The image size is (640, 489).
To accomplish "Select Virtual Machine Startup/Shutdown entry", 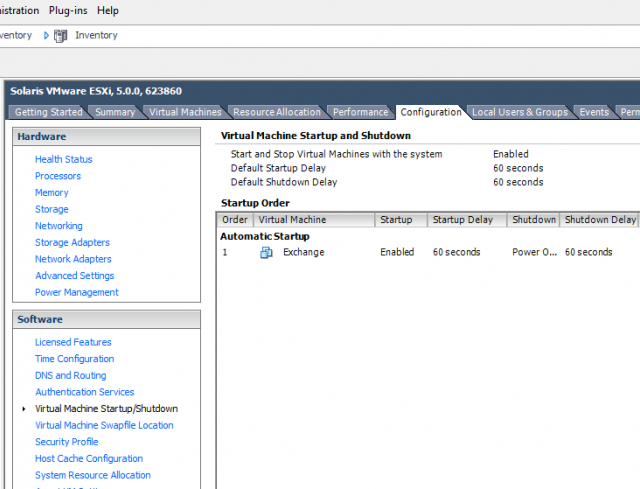I will 107,409.
